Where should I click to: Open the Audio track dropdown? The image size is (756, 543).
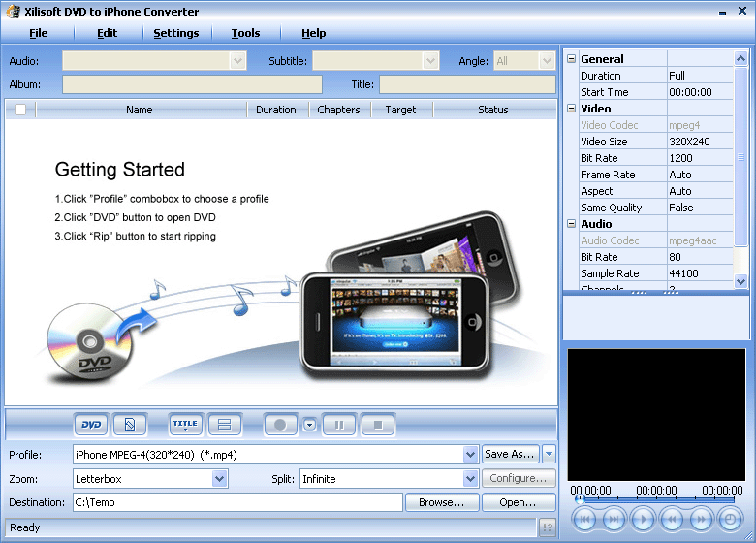[237, 61]
